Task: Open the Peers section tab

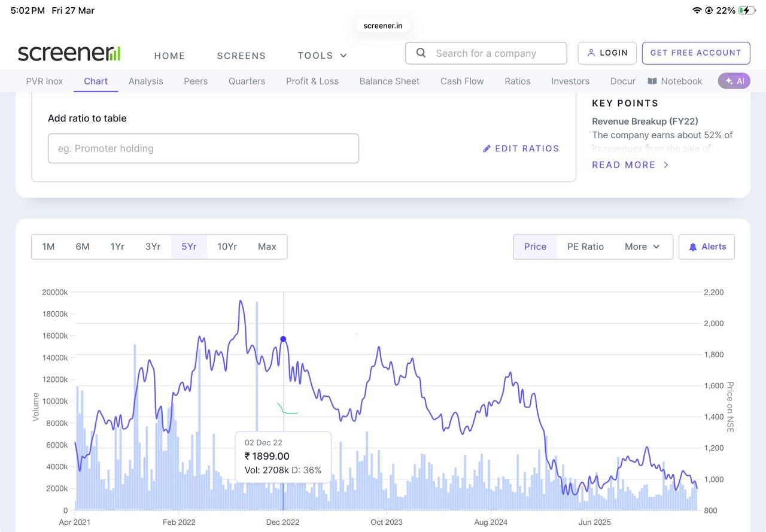Action: click(x=196, y=81)
